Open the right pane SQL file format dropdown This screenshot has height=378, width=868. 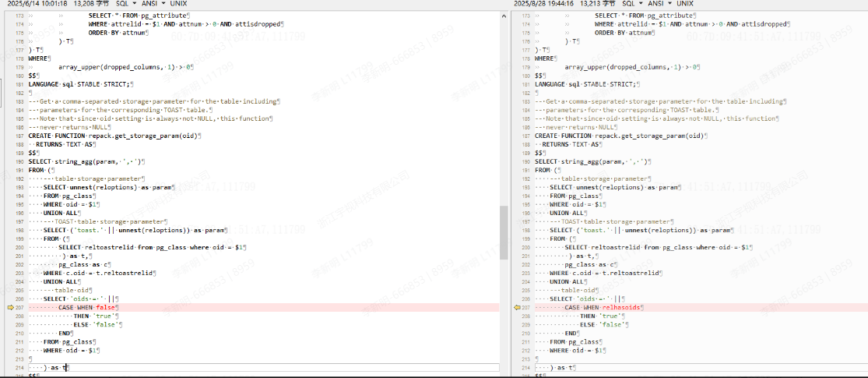(633, 3)
